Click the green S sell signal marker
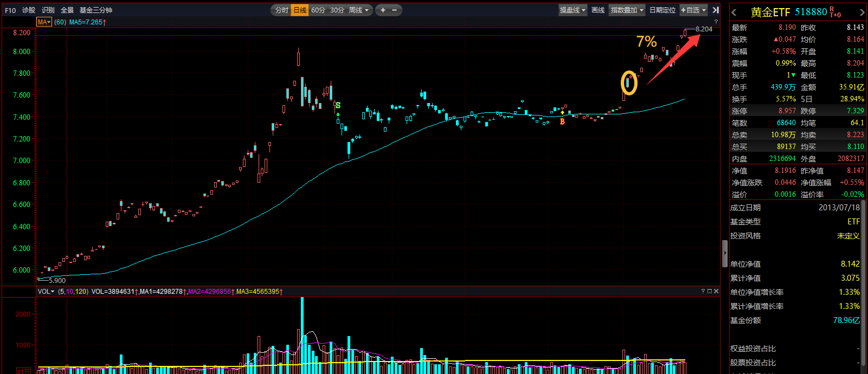 click(x=338, y=105)
